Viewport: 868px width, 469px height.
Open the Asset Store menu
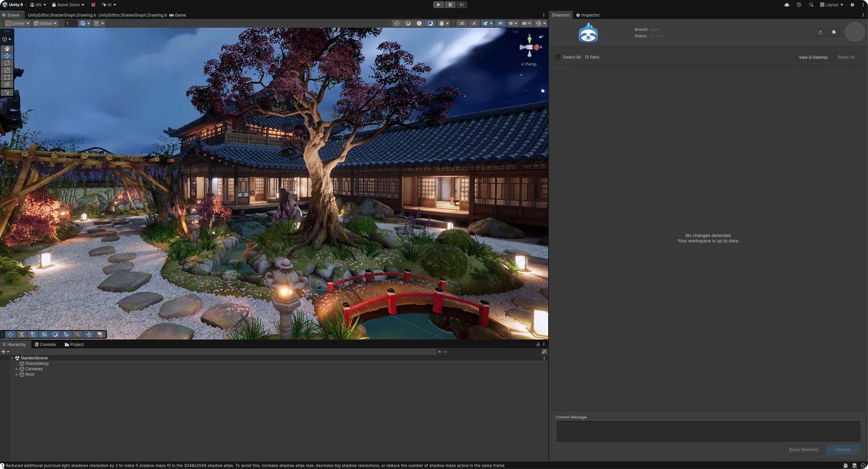pos(68,5)
